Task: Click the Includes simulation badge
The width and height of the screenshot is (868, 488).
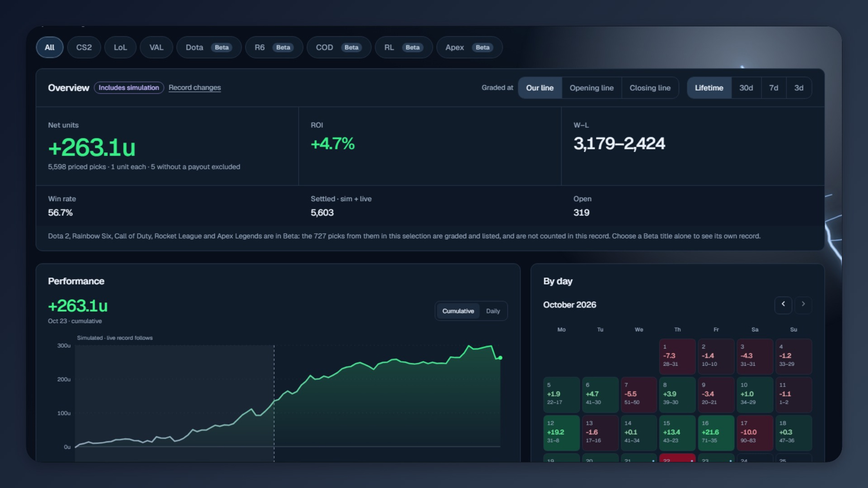Action: click(x=129, y=88)
